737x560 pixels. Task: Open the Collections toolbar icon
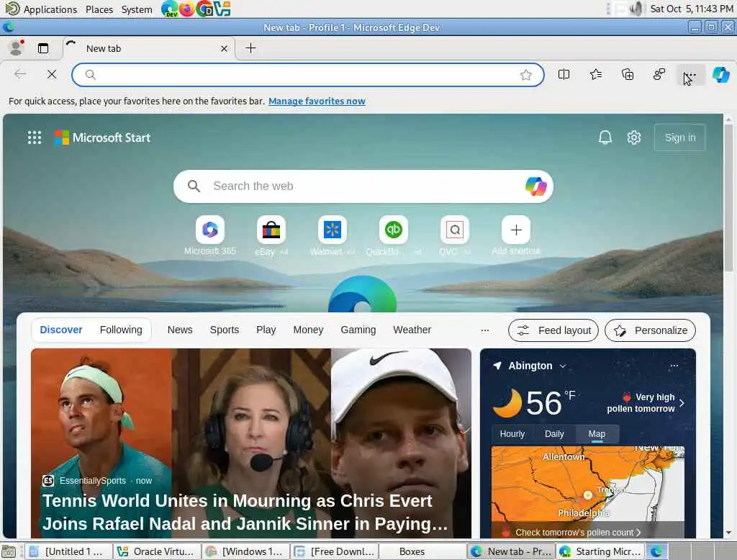point(628,74)
